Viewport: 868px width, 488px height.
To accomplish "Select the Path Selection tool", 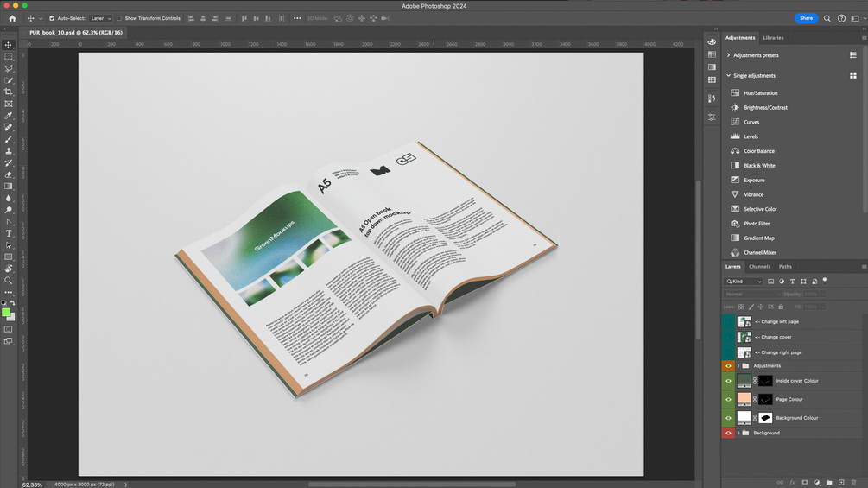I will coord(9,245).
